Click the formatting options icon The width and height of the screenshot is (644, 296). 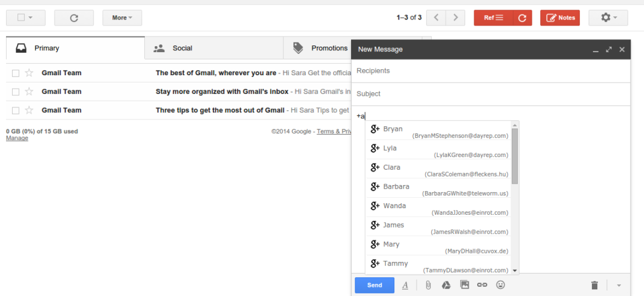click(405, 285)
